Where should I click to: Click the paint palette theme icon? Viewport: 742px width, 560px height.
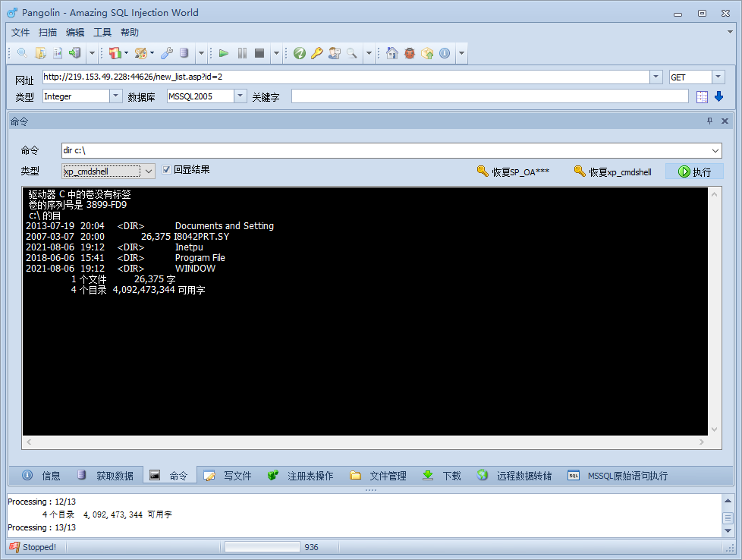[x=140, y=53]
